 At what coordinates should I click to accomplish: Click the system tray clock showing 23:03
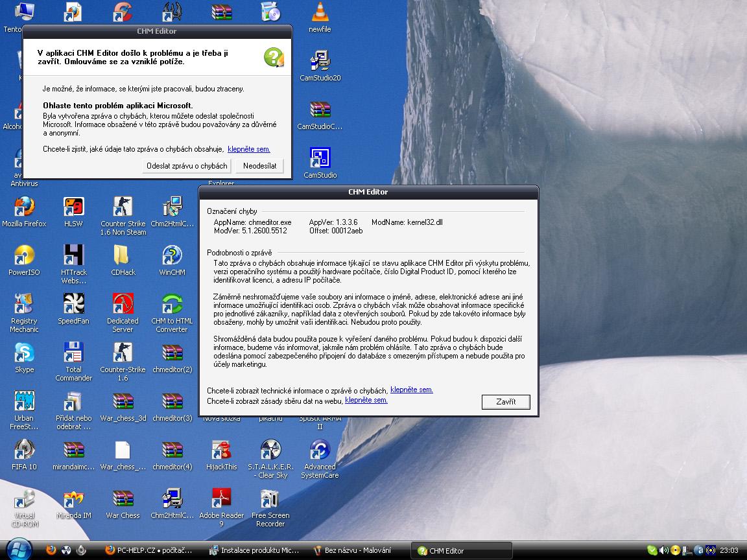[x=729, y=550]
